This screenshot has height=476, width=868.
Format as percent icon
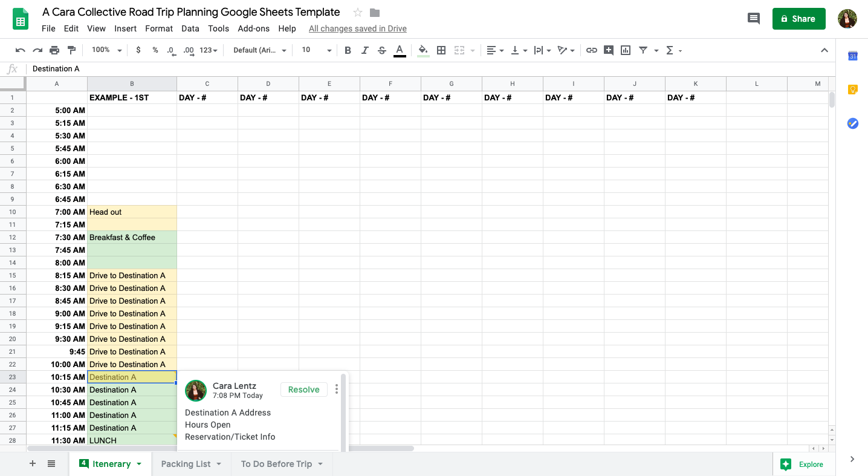(x=155, y=50)
